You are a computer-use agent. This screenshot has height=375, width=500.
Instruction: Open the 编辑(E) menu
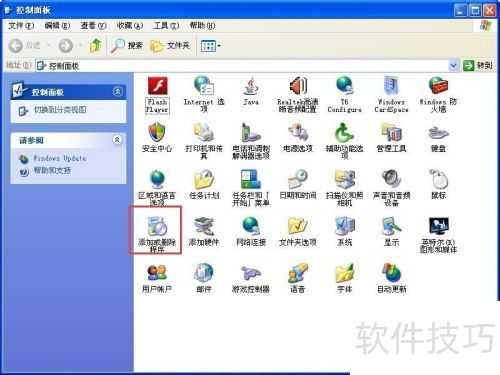tap(57, 25)
